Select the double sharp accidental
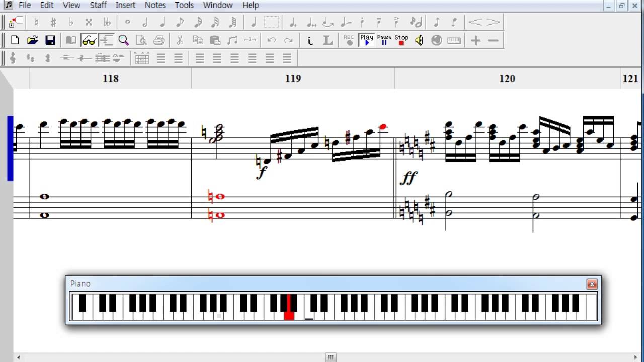Screen dimensions: 644x362 click(x=89, y=22)
